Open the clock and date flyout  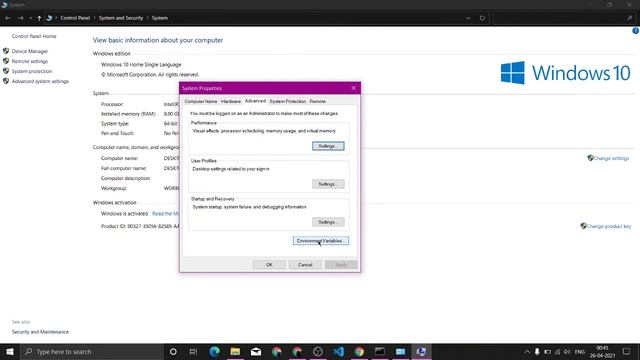click(x=602, y=351)
